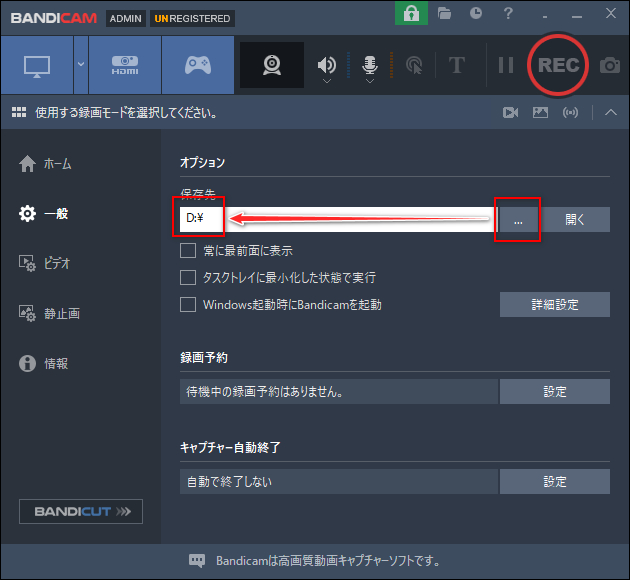Toggle mouse cursor effects icon
The image size is (630, 580).
pos(414,65)
